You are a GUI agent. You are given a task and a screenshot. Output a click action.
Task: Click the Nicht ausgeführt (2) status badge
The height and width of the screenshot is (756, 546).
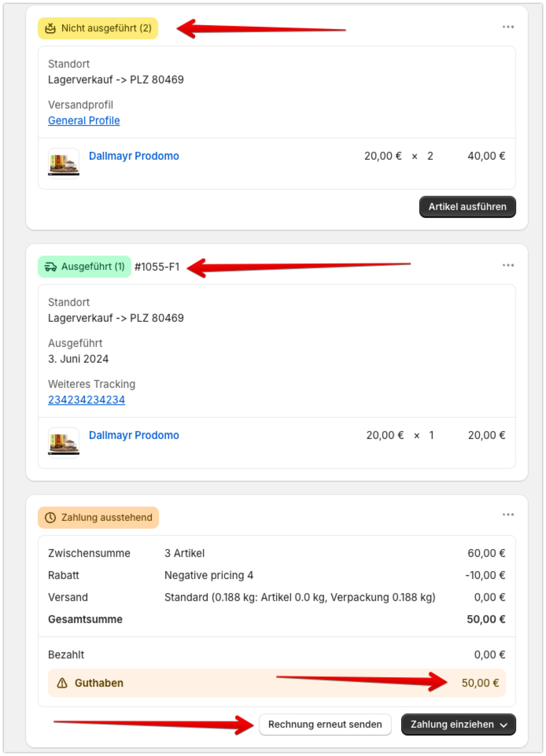pos(98,28)
